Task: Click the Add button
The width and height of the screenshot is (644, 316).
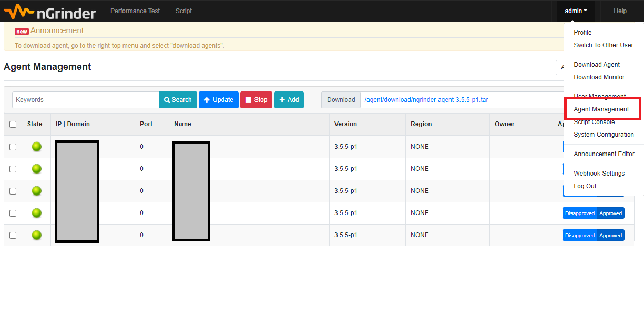Action: point(289,100)
